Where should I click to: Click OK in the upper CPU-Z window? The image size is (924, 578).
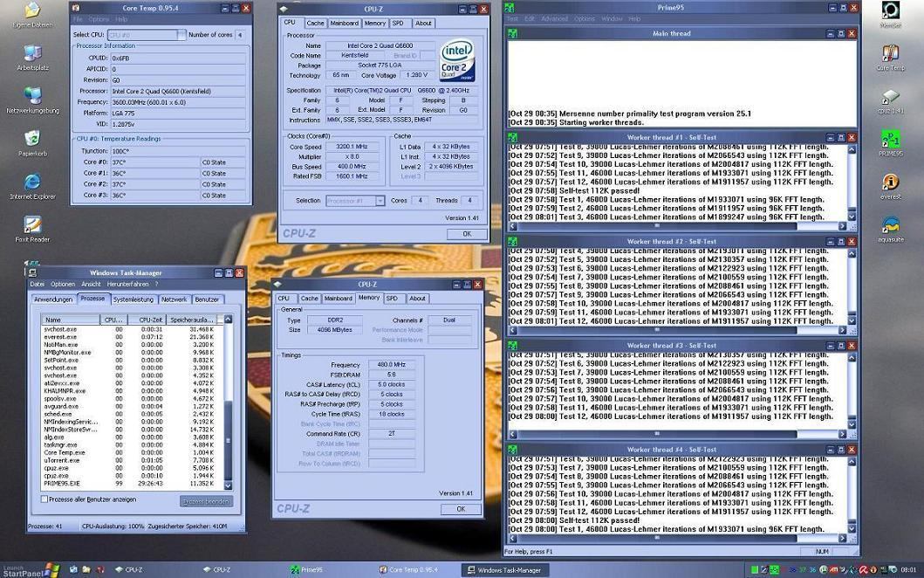coord(467,234)
